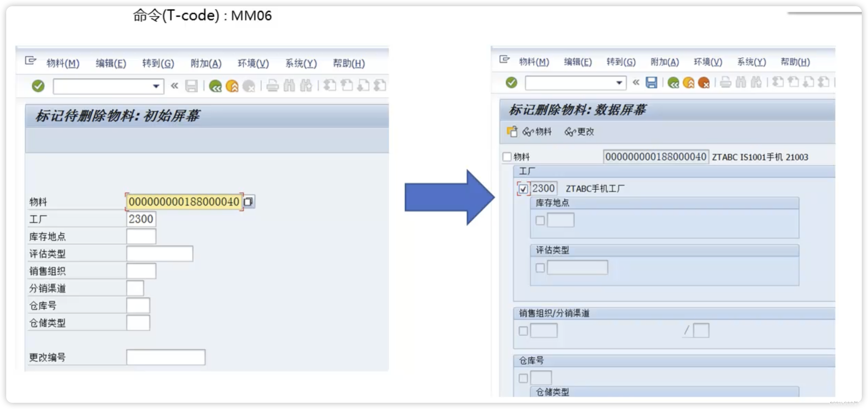This screenshot has width=868, height=409.
Task: Click 分销渠道 input field in left window
Action: (x=135, y=288)
